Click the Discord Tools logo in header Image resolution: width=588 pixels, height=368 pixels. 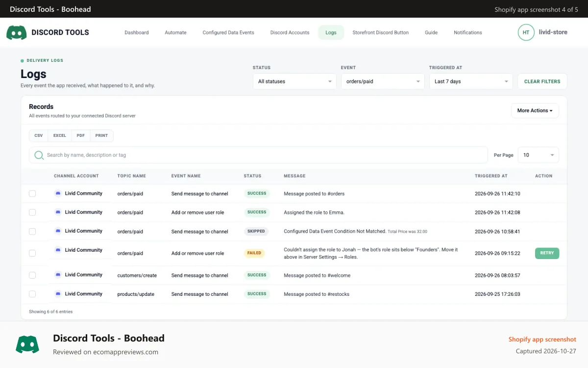click(17, 32)
